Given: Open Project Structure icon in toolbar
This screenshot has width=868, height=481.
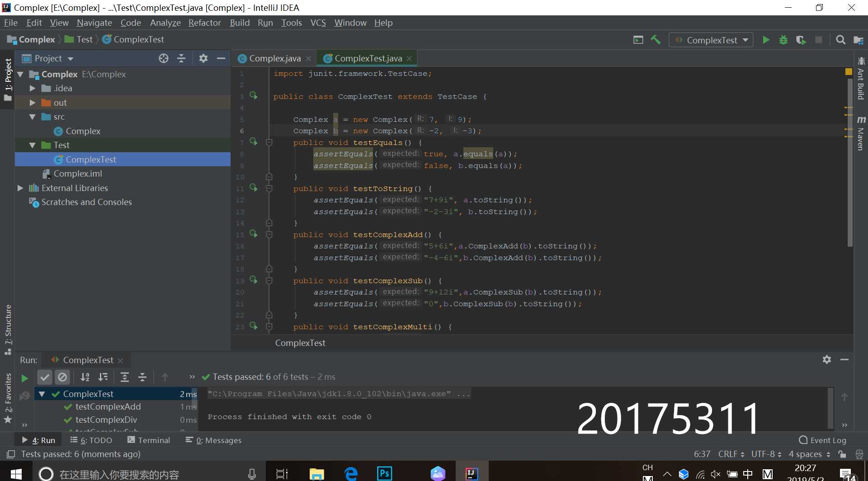Looking at the screenshot, I should click(x=858, y=40).
